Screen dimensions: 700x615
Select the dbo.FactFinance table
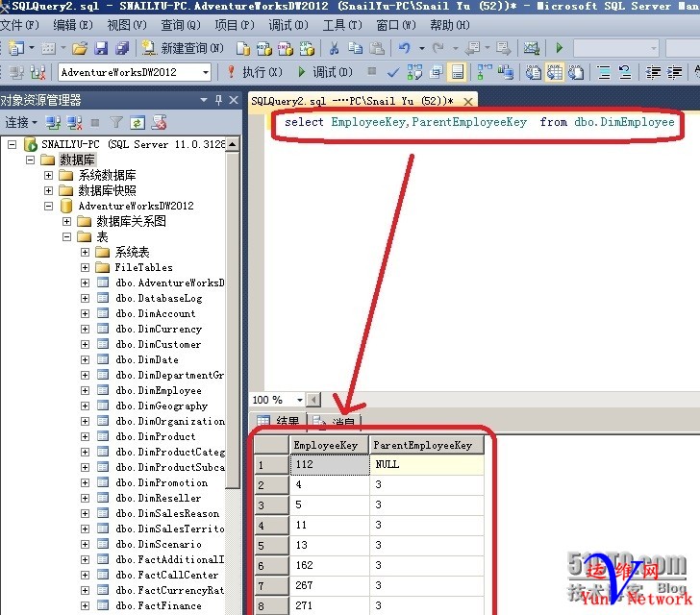[159, 605]
